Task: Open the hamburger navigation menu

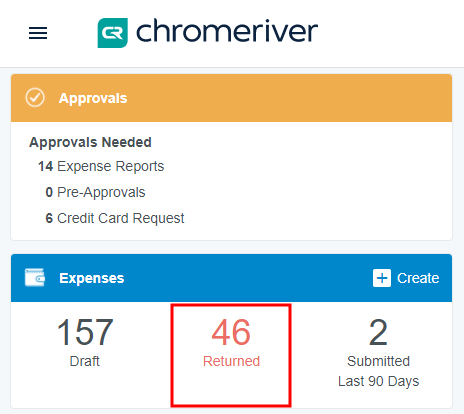Action: pos(38,33)
